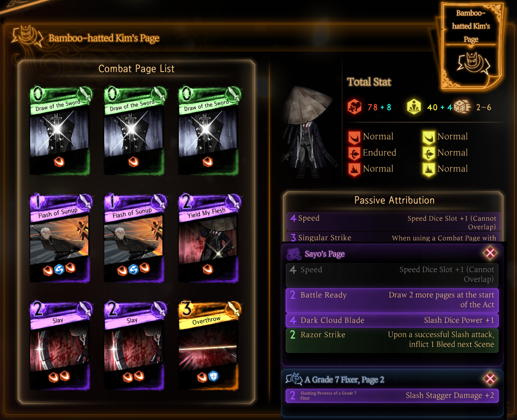Viewport: 517px width, 420px height.
Task: Click the Bamboo-hatted Kim key page emblem
Action: tap(28, 37)
